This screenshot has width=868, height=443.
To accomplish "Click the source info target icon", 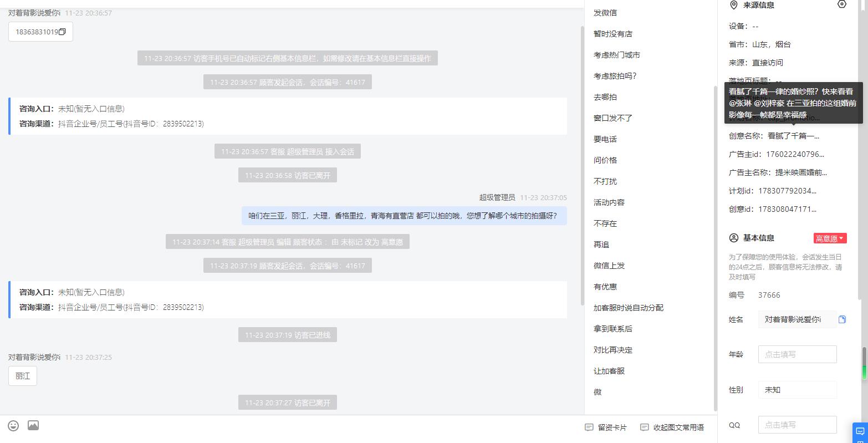I will [x=842, y=4].
